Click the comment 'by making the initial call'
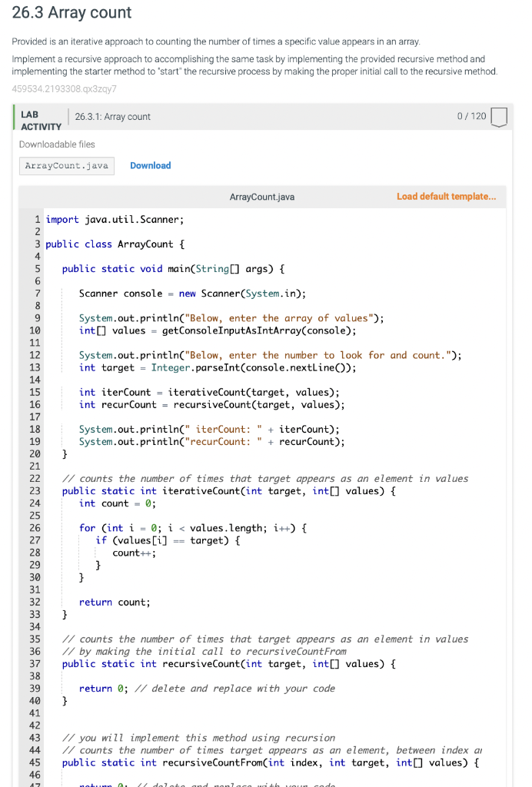 [204, 652]
